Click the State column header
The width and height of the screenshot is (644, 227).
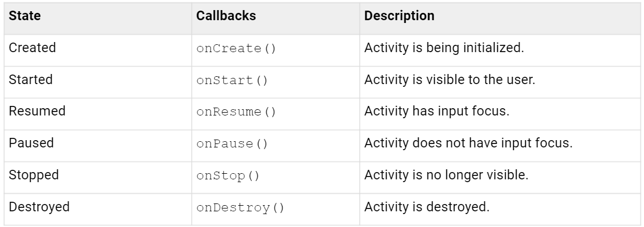tap(24, 16)
